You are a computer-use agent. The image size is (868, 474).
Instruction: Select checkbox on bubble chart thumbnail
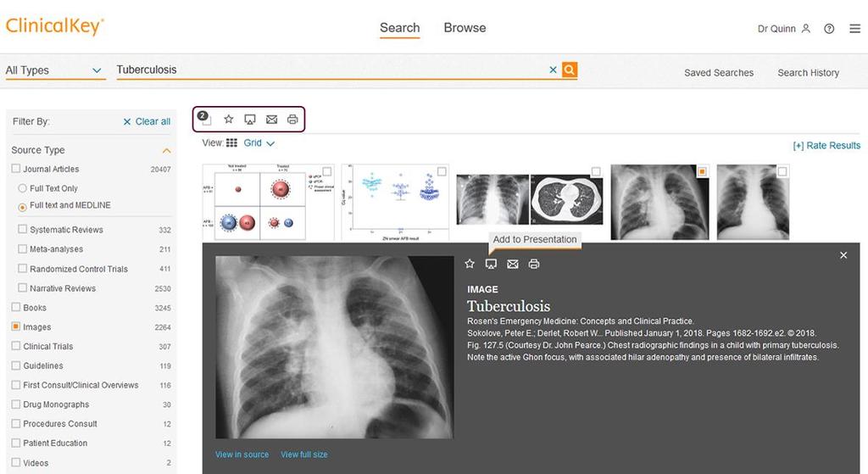tap(327, 171)
